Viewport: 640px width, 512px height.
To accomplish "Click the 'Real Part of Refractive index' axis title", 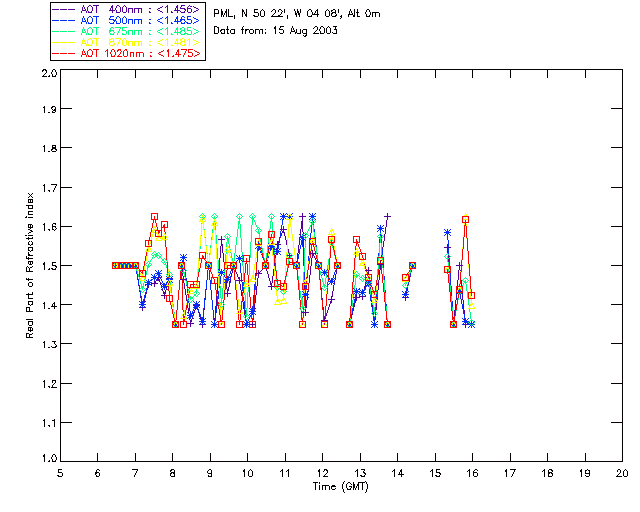I will click(x=29, y=265).
